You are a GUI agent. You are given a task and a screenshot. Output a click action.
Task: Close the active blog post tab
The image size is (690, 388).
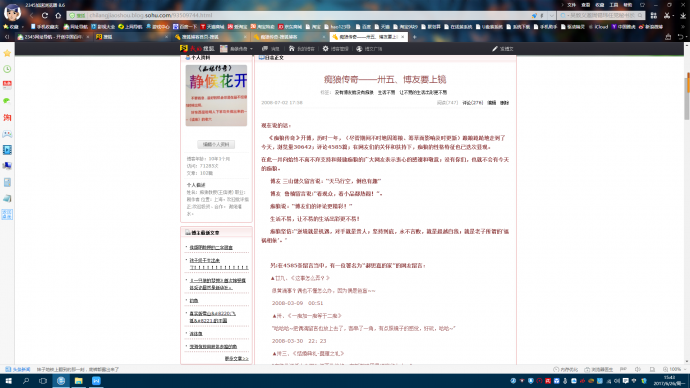coord(402,37)
